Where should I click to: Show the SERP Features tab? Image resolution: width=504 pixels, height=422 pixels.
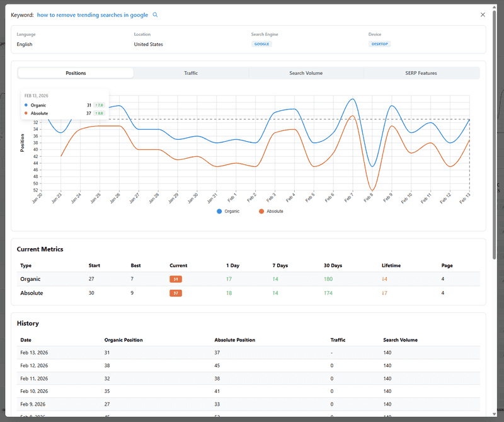point(421,73)
